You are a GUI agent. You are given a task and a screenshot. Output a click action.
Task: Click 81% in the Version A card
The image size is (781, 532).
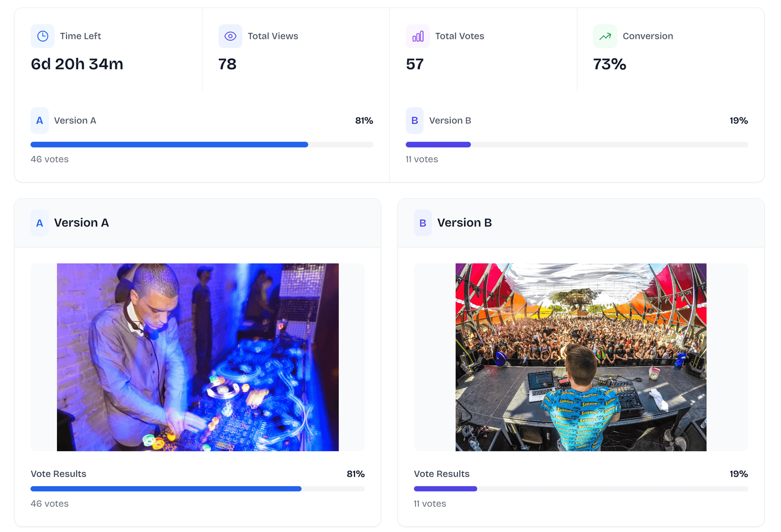(x=356, y=474)
